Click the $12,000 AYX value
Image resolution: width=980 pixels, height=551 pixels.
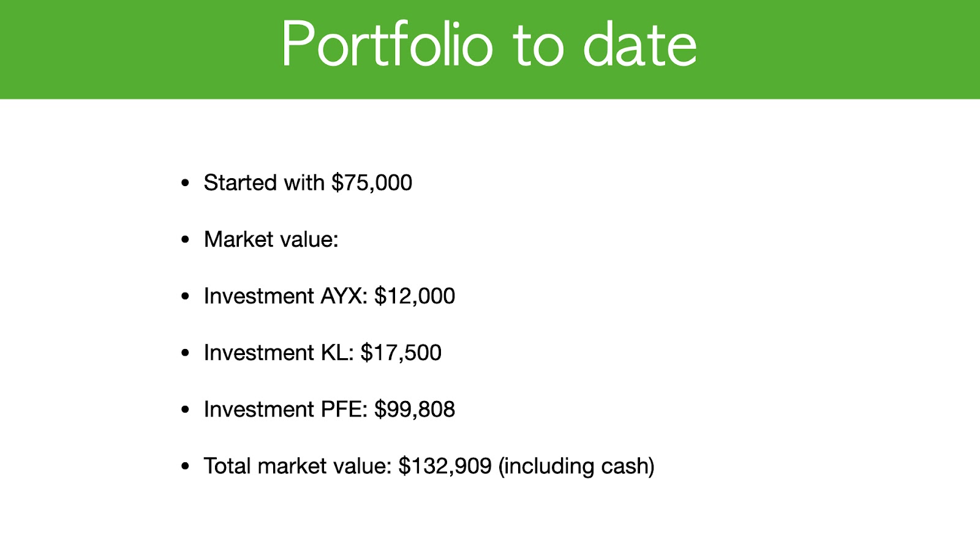tap(415, 296)
